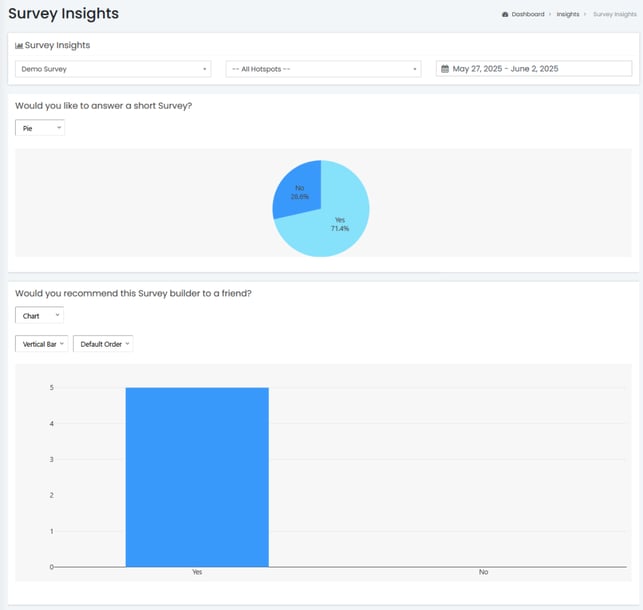
Task: Go to Dashboard via the breadcrumb link
Action: tap(528, 14)
